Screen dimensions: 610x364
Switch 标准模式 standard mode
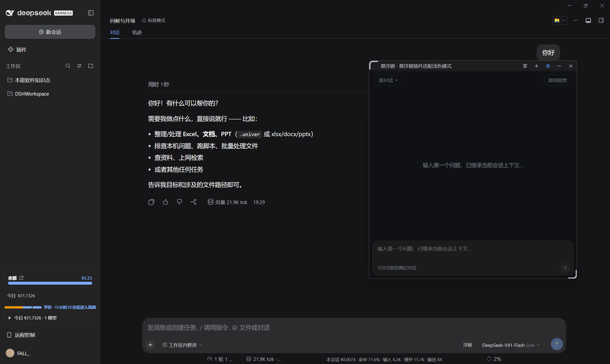[154, 20]
